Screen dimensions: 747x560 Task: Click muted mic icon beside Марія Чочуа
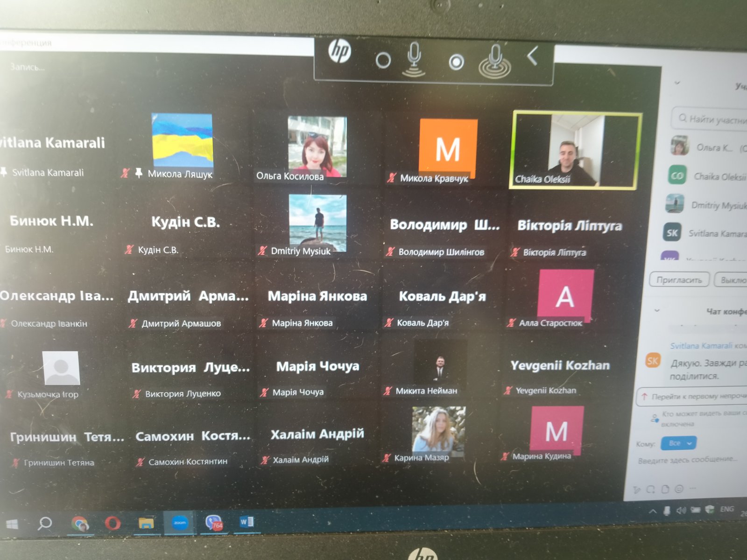(x=264, y=392)
